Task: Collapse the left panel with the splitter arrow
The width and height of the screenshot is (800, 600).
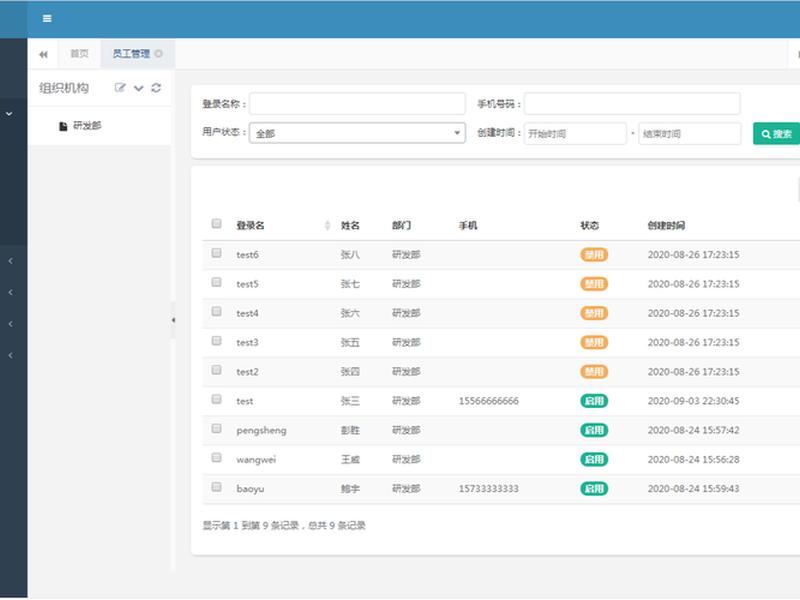Action: 173,320
